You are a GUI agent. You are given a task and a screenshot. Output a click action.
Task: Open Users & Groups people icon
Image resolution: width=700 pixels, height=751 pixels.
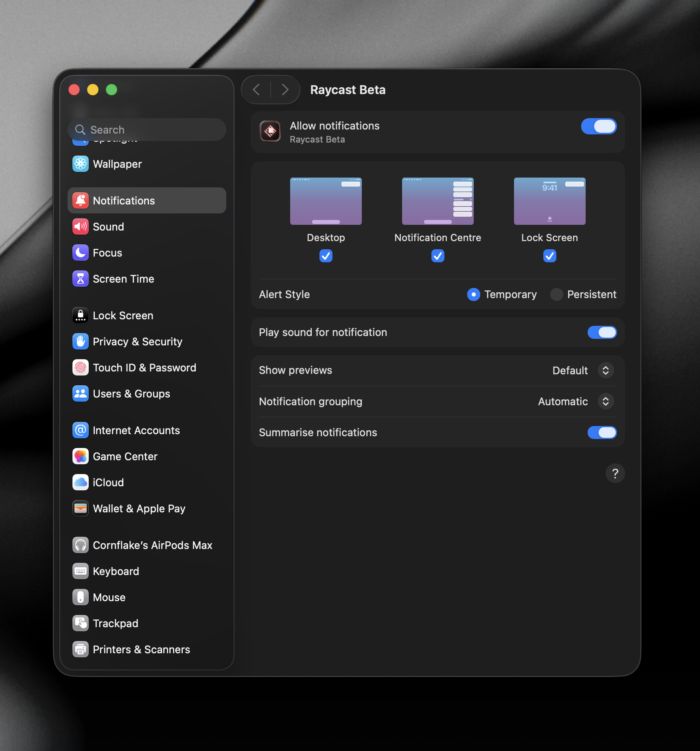coord(81,394)
